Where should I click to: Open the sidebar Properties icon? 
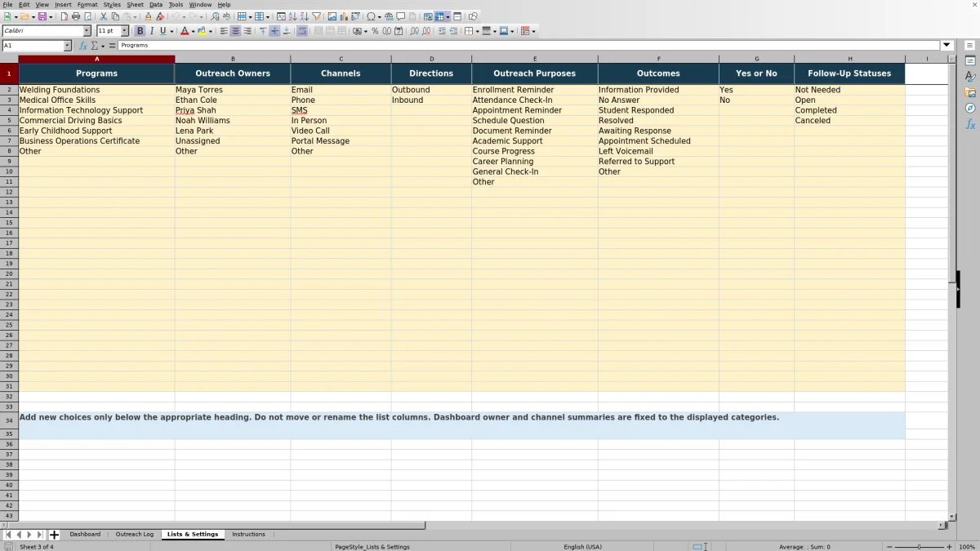[970, 60]
